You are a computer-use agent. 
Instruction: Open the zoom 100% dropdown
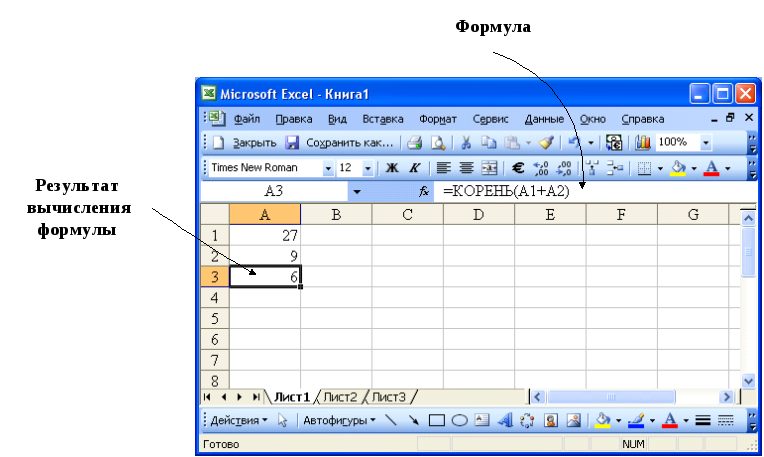point(705,143)
